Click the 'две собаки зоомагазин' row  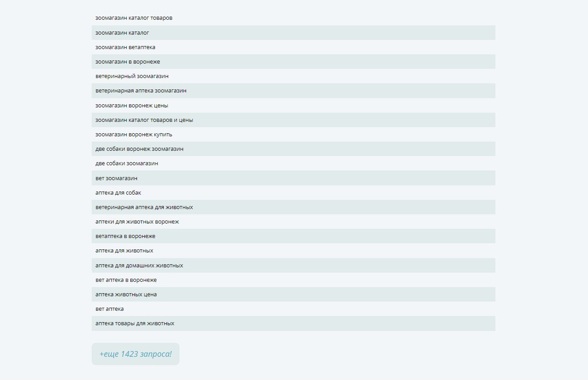[294, 163]
